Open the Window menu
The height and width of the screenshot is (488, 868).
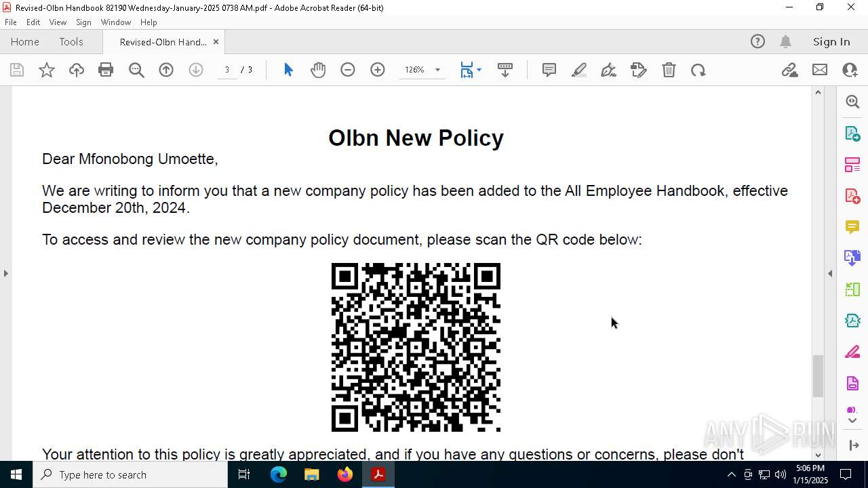116,22
